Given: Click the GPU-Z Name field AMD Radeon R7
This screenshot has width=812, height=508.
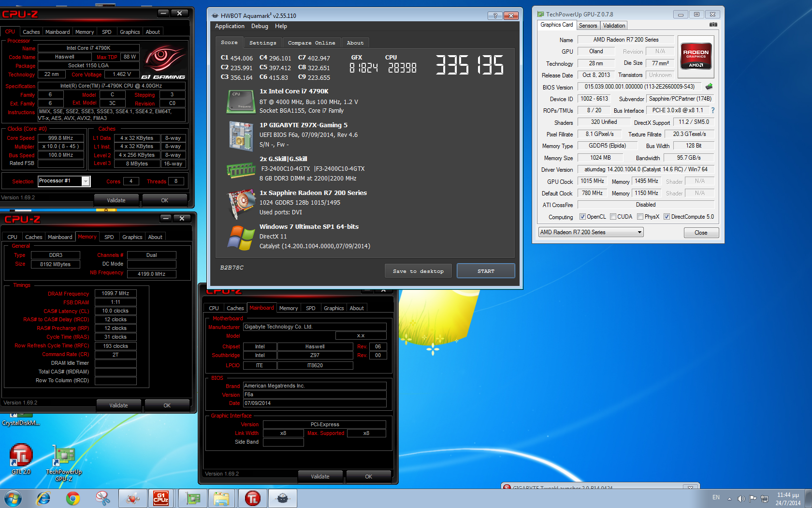Looking at the screenshot, I should (626, 40).
